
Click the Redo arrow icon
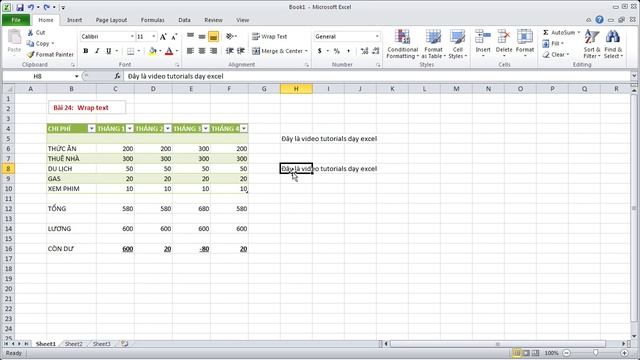click(x=46, y=7)
